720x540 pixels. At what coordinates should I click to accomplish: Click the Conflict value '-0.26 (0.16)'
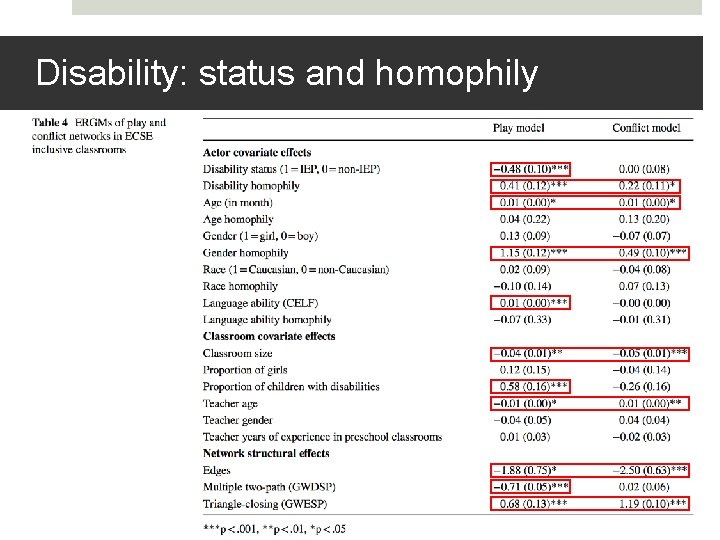[x=641, y=387]
